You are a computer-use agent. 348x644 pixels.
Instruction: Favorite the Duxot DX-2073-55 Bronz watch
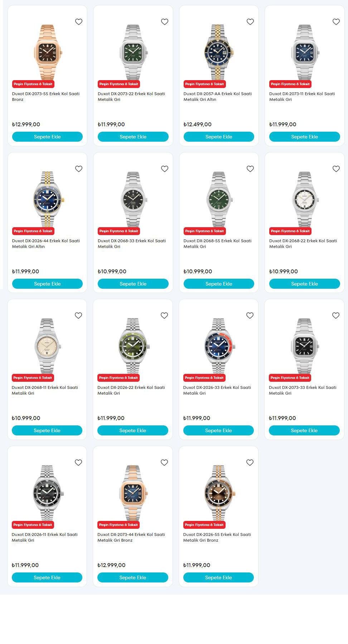[x=79, y=22]
